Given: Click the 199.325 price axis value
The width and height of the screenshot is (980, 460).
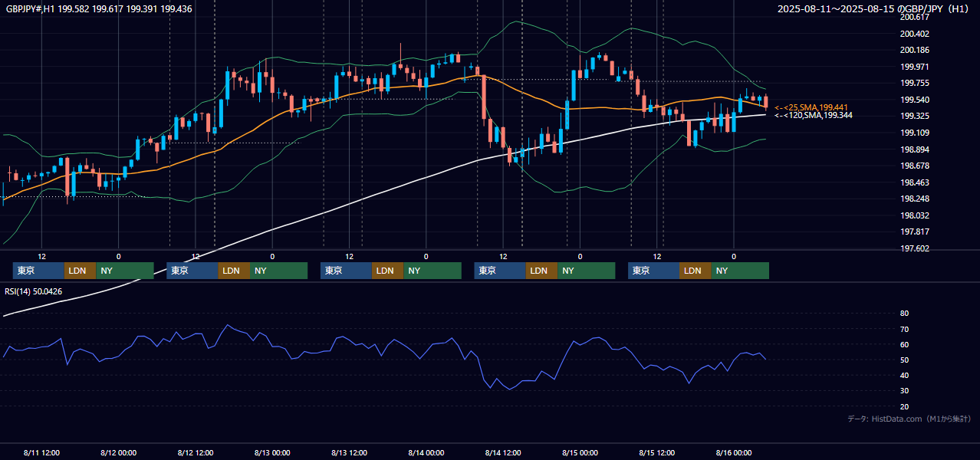Looking at the screenshot, I should (915, 116).
